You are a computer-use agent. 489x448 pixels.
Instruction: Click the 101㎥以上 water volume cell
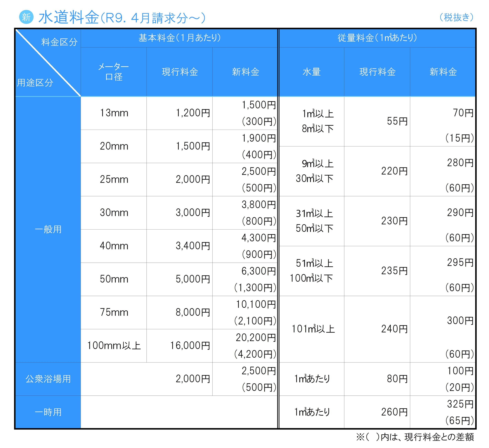tap(313, 329)
